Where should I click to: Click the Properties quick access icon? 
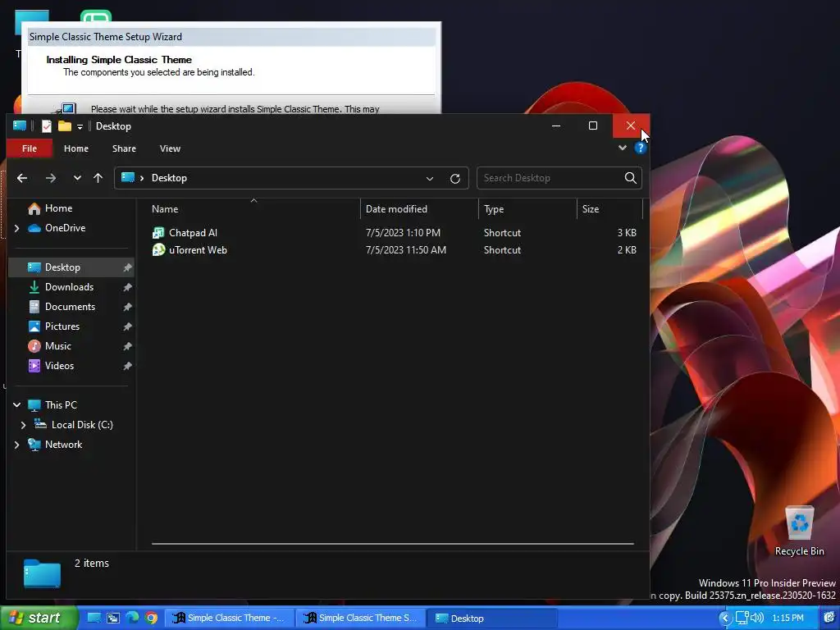pos(47,126)
